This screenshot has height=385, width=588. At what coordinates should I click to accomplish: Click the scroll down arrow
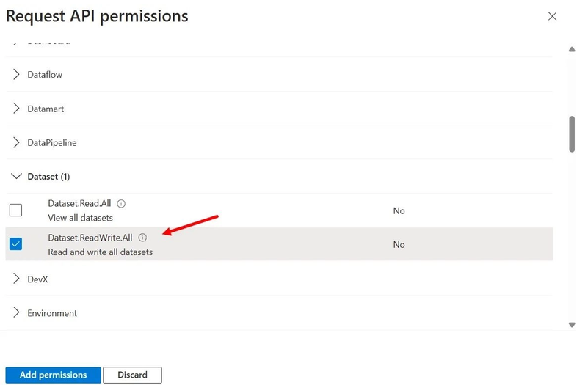click(572, 325)
